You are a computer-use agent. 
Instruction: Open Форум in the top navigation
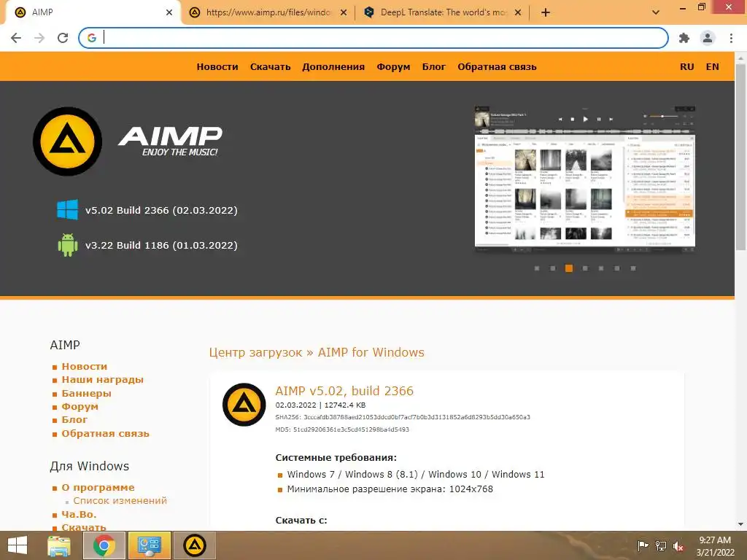point(393,66)
